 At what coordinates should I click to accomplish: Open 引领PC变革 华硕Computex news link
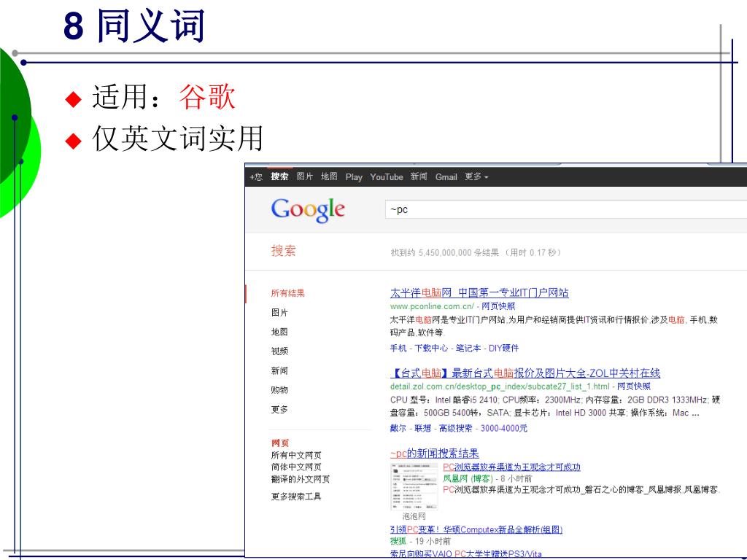476,529
